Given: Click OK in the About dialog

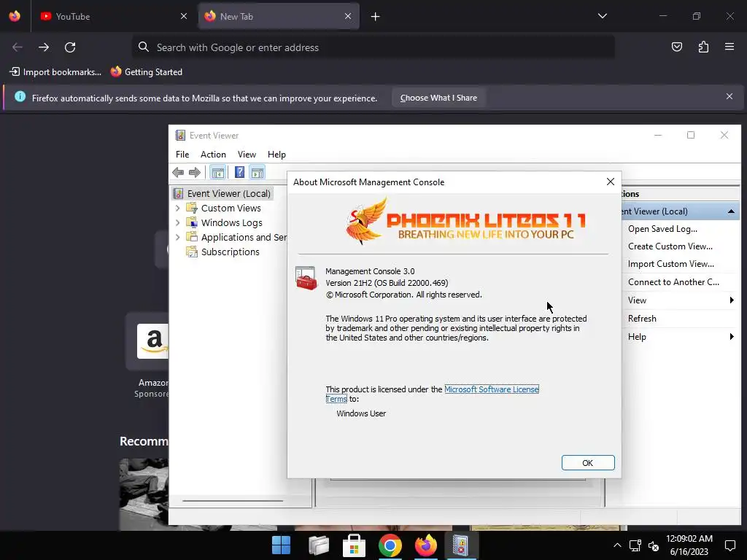Looking at the screenshot, I should point(588,463).
